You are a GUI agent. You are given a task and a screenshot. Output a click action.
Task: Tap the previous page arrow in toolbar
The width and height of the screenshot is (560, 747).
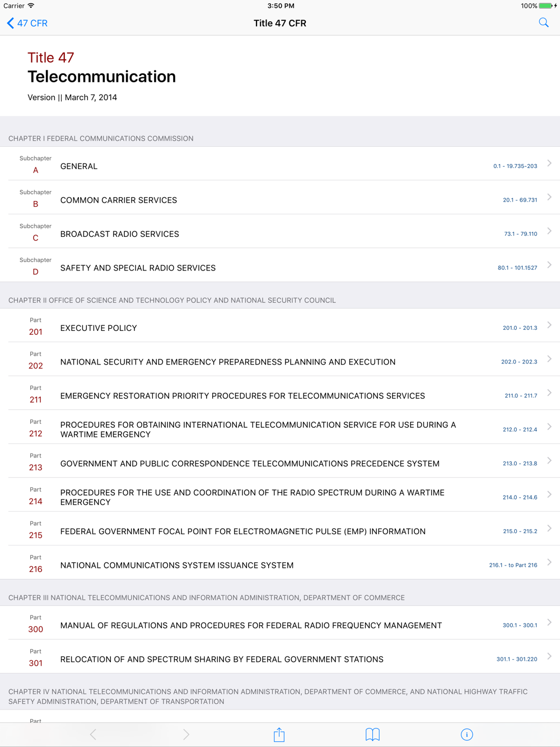click(x=93, y=735)
